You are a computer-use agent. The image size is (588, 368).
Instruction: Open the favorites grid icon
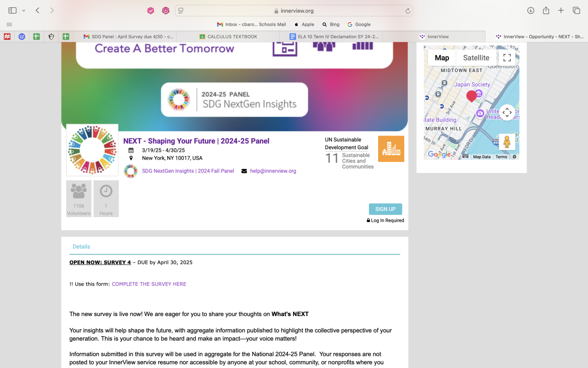pos(9,24)
